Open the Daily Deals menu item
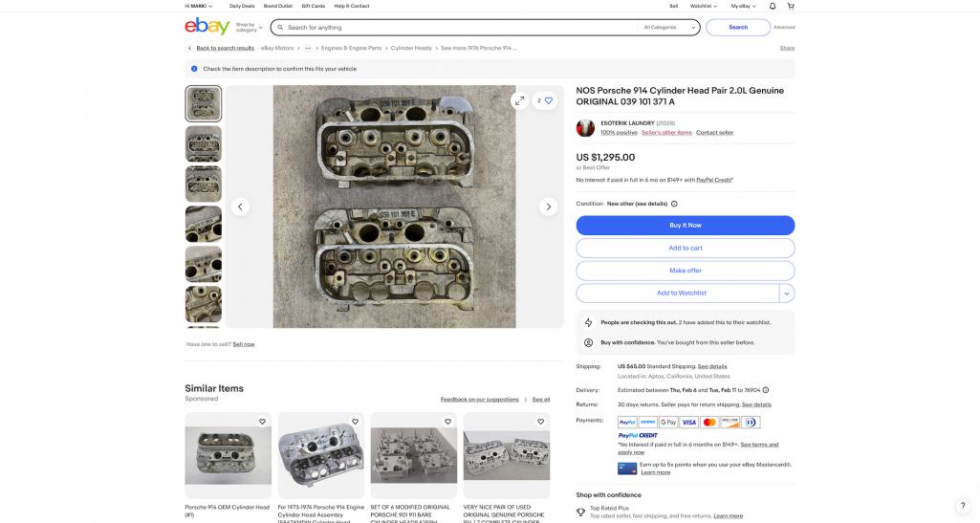The width and height of the screenshot is (980, 523). (242, 7)
